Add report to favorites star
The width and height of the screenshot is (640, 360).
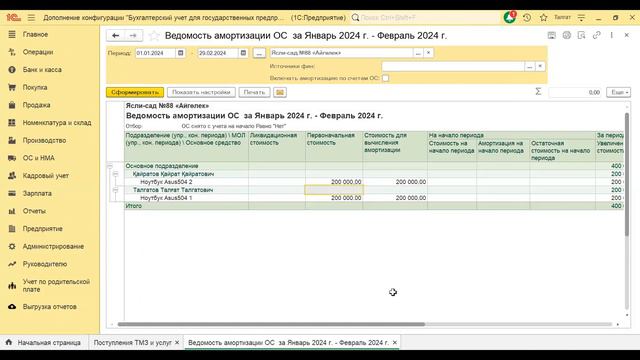pos(154,36)
